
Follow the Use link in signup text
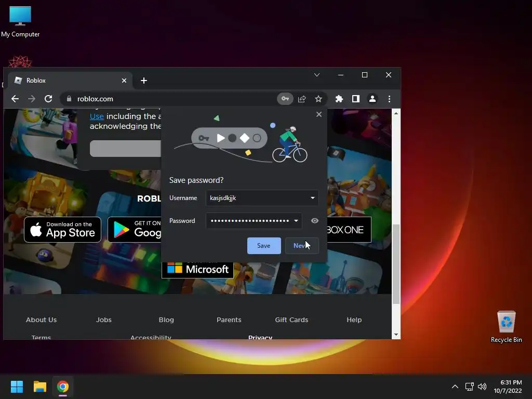(97, 116)
